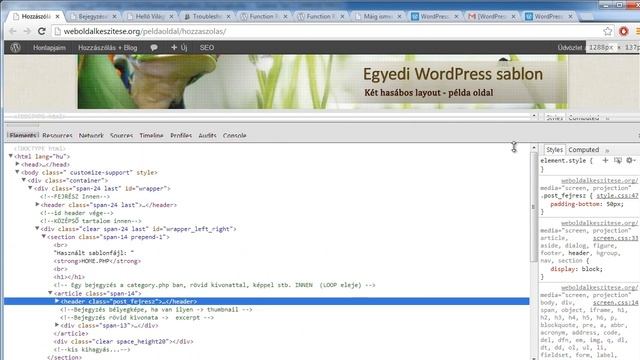
Task: Collapse the div class="container" node
Action: 24,180
